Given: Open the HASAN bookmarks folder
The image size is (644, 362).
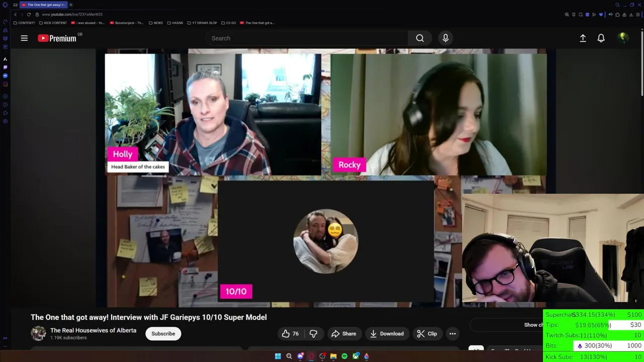Looking at the screenshot, I should [175, 23].
